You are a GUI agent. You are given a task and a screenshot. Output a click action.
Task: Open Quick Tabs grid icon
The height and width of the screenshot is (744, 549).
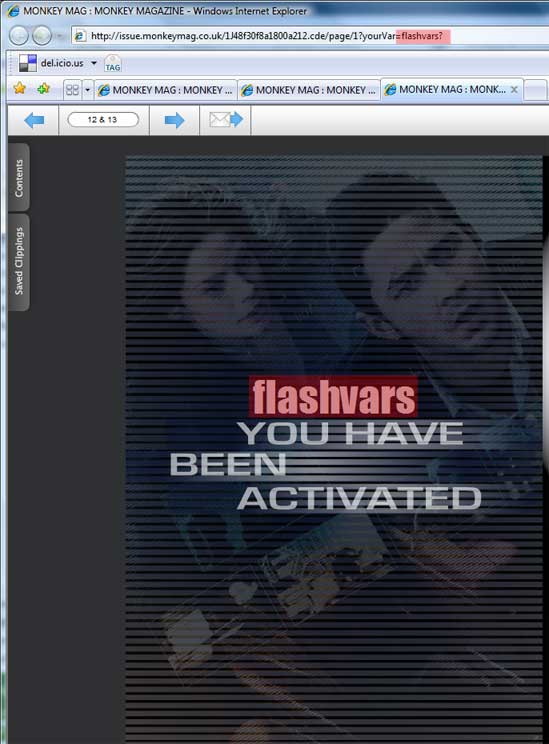[x=72, y=90]
